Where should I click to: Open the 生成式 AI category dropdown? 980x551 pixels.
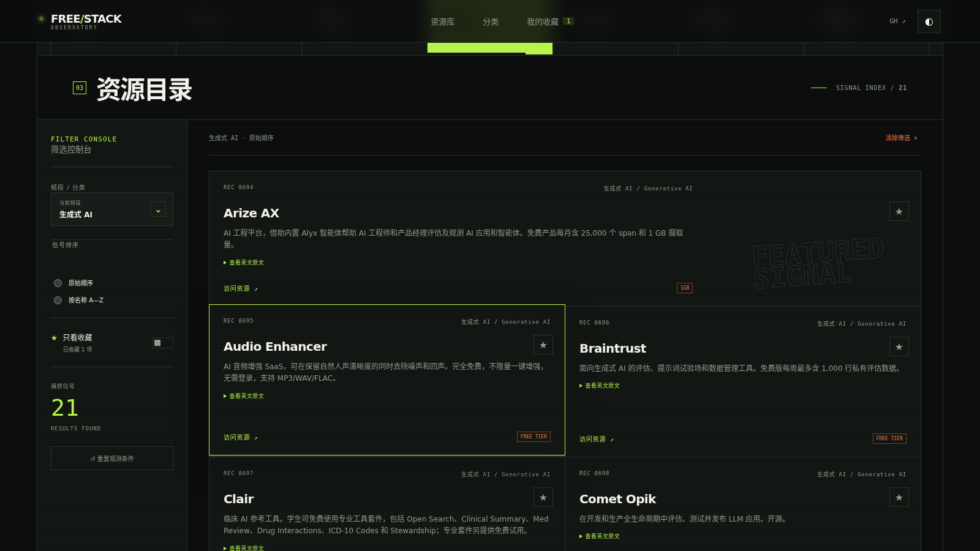112,209
